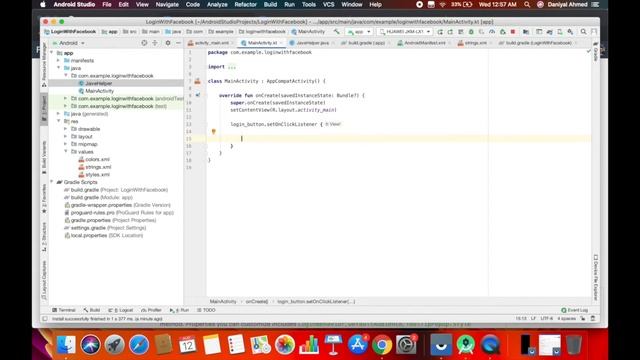Image resolution: width=640 pixels, height=360 pixels.
Task: Hide the Project panel with minus icon
Action: [178, 43]
